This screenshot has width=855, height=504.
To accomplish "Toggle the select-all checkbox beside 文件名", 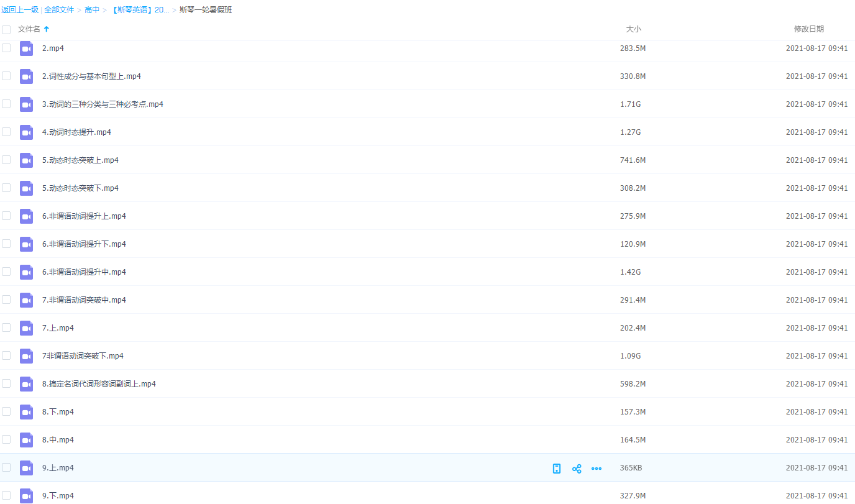I will [6, 30].
